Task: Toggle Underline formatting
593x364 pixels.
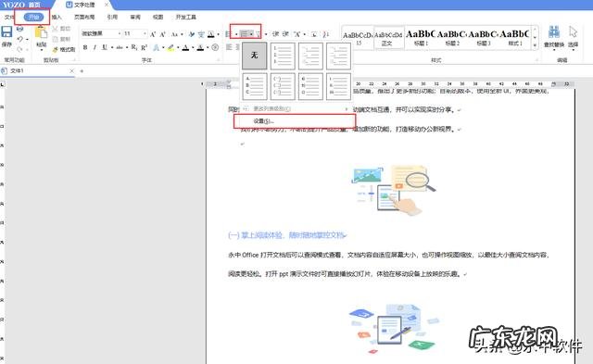Action: pos(105,47)
